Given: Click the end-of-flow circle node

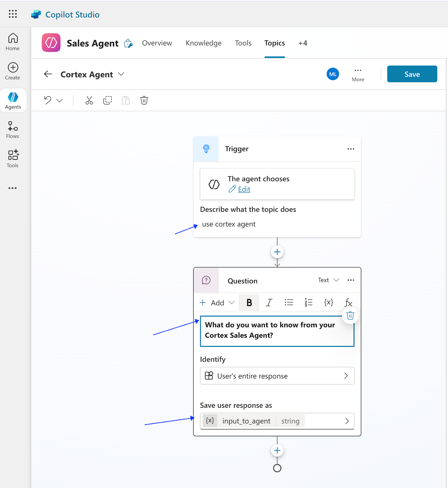Looking at the screenshot, I should [277, 468].
